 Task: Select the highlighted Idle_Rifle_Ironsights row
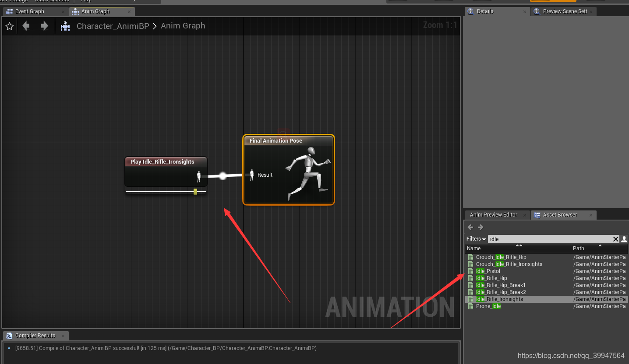547,299
